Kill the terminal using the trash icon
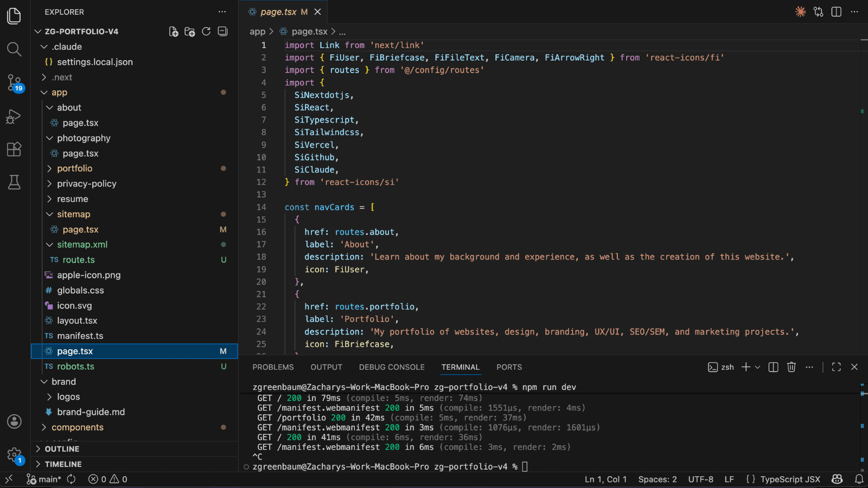 791,367
